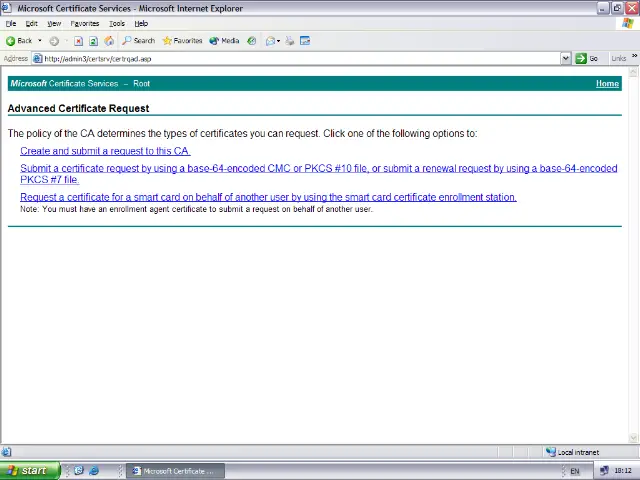Click the green Go button
Screen dimensions: 640x480
587,59
